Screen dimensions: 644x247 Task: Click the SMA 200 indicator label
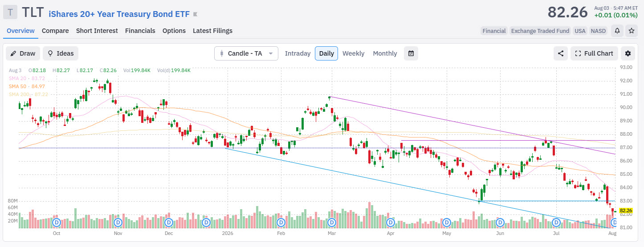pyautogui.click(x=28, y=94)
